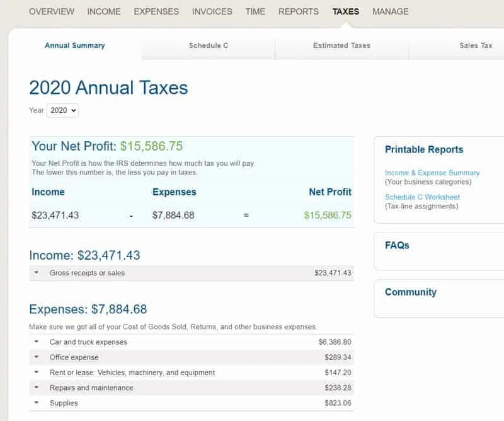Open the Expenses menu
The width and height of the screenshot is (504, 421).
[156, 11]
